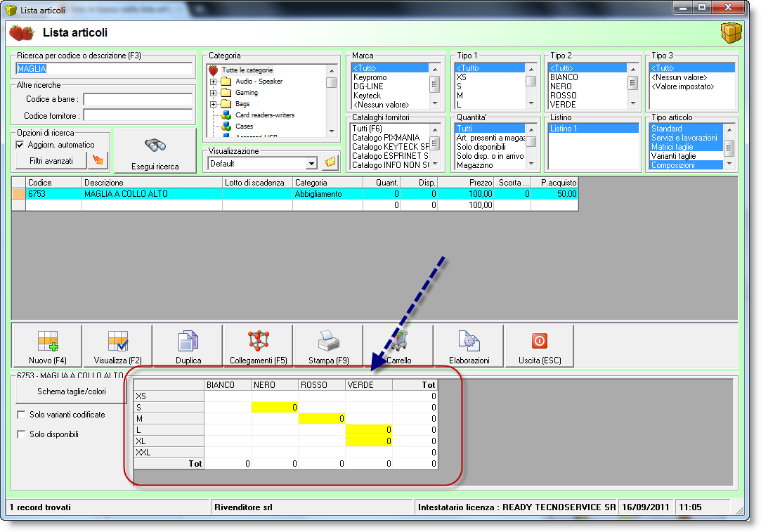Click the yellow box icon in header
761x532 pixels.
tap(731, 33)
